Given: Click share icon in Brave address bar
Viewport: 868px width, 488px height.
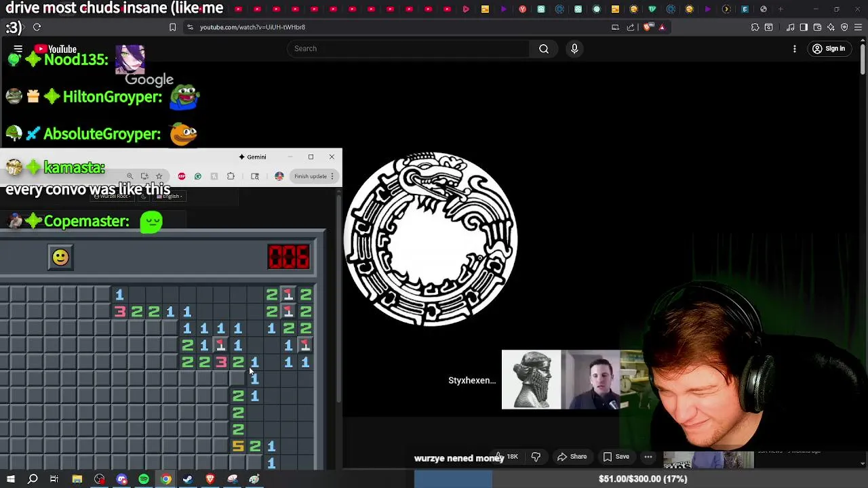Looking at the screenshot, I should click(x=631, y=27).
